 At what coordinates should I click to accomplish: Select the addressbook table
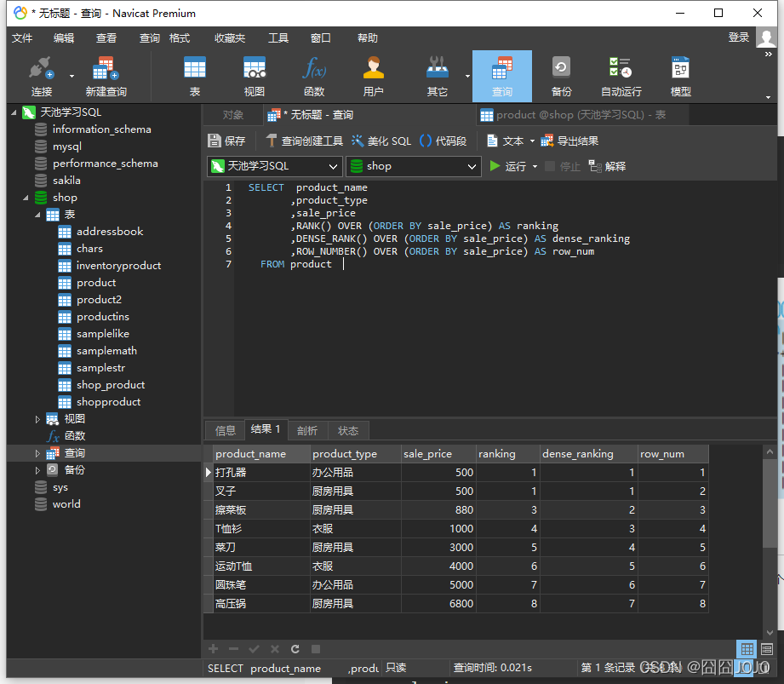[110, 232]
